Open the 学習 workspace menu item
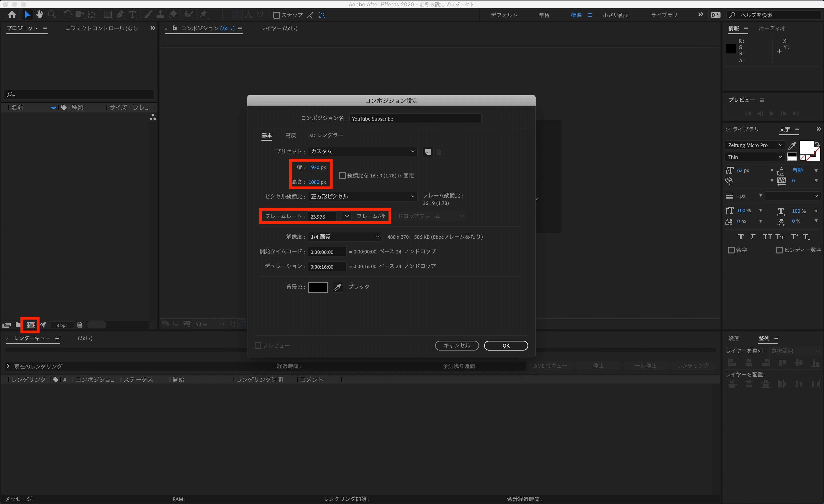Viewport: 824px width, 504px height. point(544,15)
